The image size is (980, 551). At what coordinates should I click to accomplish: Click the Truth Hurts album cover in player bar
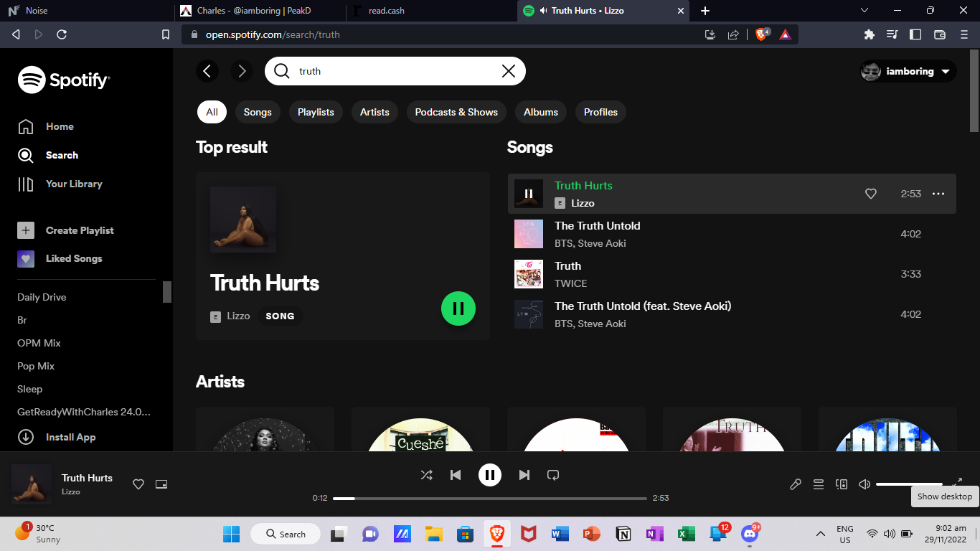tap(32, 484)
